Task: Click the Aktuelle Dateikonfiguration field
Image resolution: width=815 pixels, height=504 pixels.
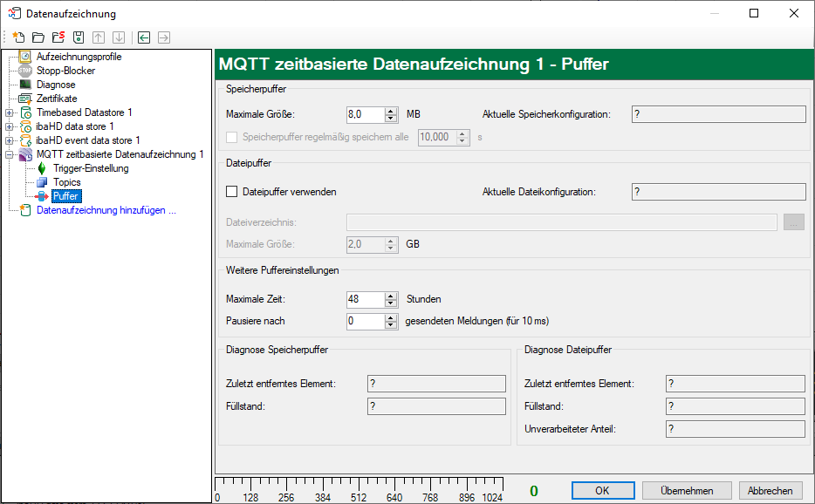Action: click(718, 192)
